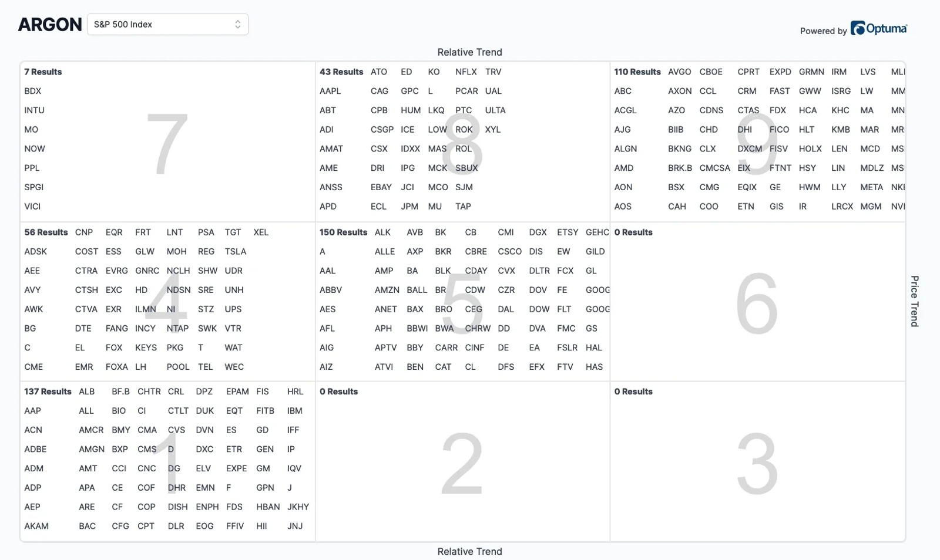Image resolution: width=940 pixels, height=560 pixels.
Task: Click ticker VICI
Action: coord(32,207)
